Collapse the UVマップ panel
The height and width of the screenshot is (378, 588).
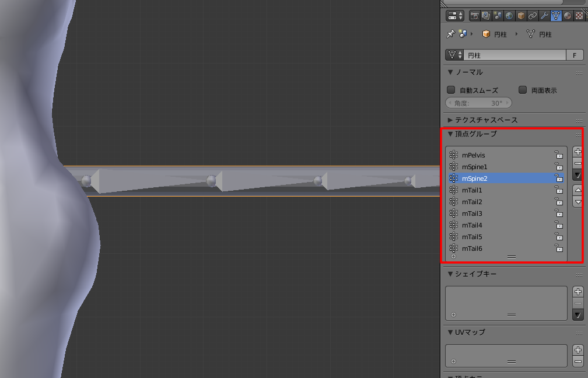click(450, 332)
